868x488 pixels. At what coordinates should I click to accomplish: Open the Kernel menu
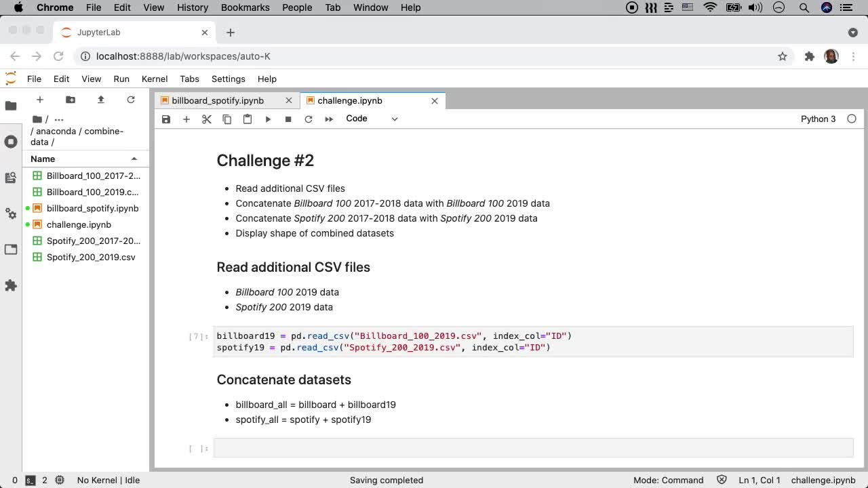tap(154, 79)
